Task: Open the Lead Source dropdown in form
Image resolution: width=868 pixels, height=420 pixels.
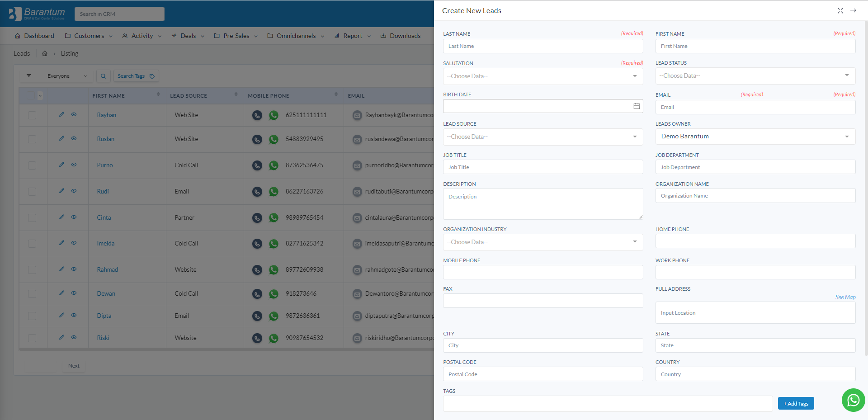Action: click(x=543, y=137)
